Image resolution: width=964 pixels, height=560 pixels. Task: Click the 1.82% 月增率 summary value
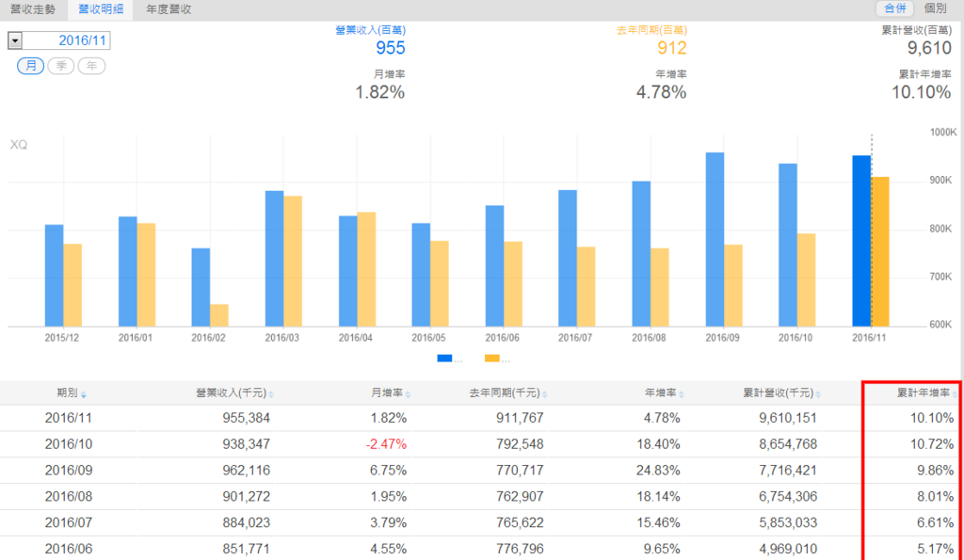[x=380, y=92]
